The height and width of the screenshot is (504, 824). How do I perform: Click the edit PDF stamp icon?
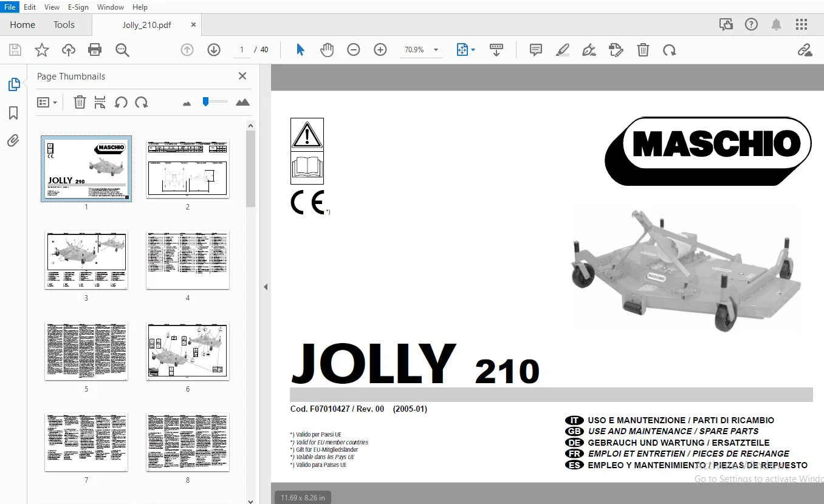tap(616, 50)
